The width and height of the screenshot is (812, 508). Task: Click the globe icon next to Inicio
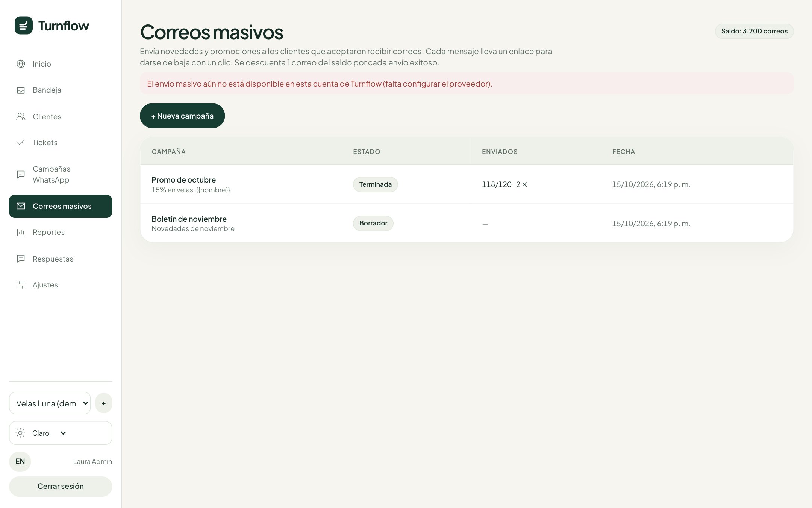[21, 64]
